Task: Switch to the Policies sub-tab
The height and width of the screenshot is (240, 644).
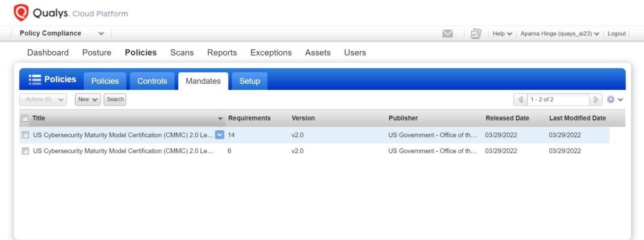Action: (105, 81)
